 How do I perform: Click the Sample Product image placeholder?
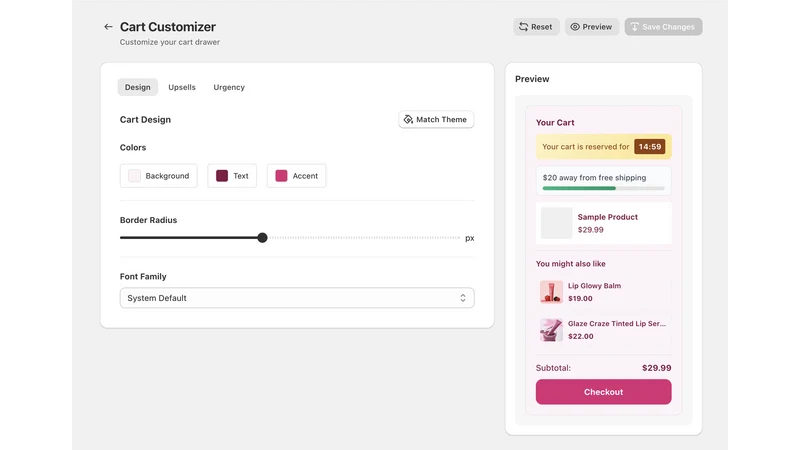tap(557, 223)
